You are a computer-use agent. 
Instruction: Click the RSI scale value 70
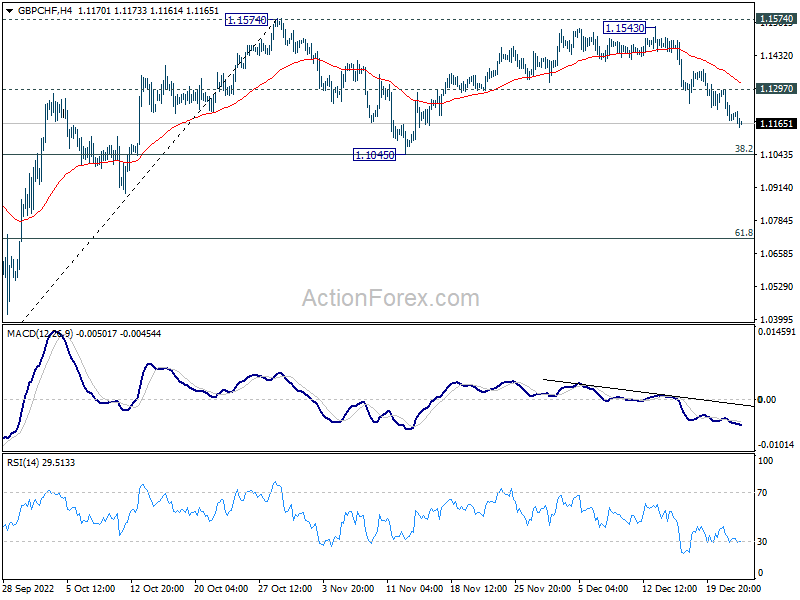pyautogui.click(x=762, y=493)
